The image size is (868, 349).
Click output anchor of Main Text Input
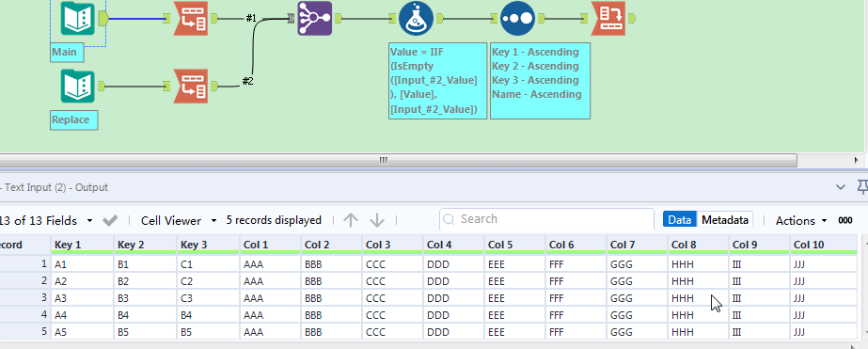click(x=103, y=18)
